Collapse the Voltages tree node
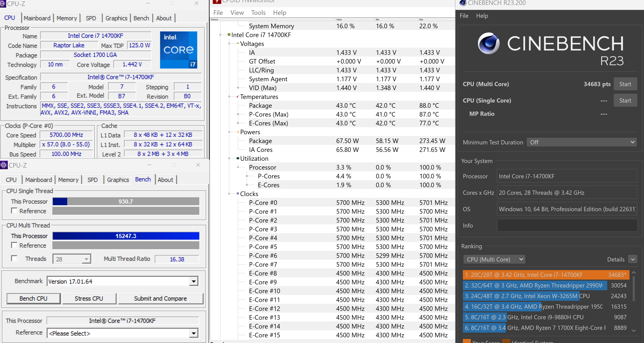 (x=229, y=44)
